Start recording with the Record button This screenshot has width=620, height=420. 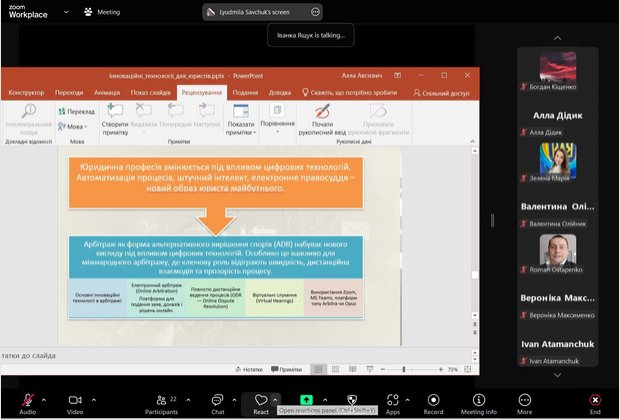[x=433, y=400]
